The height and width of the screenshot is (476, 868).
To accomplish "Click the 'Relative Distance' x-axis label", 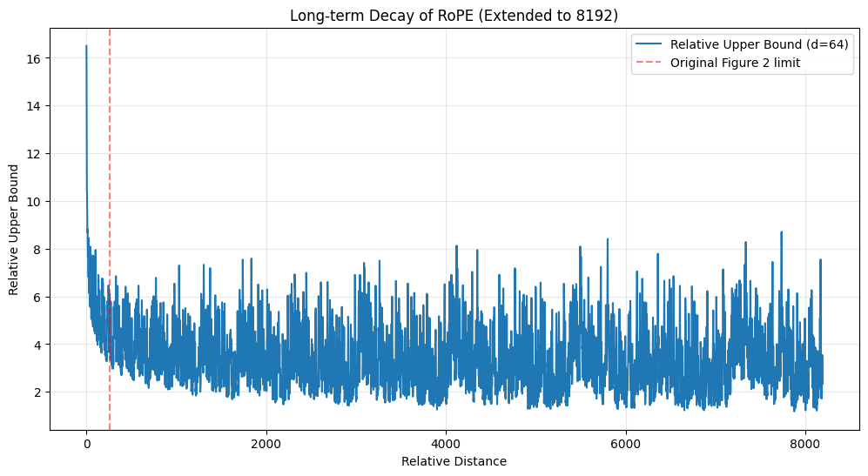I will pyautogui.click(x=453, y=461).
